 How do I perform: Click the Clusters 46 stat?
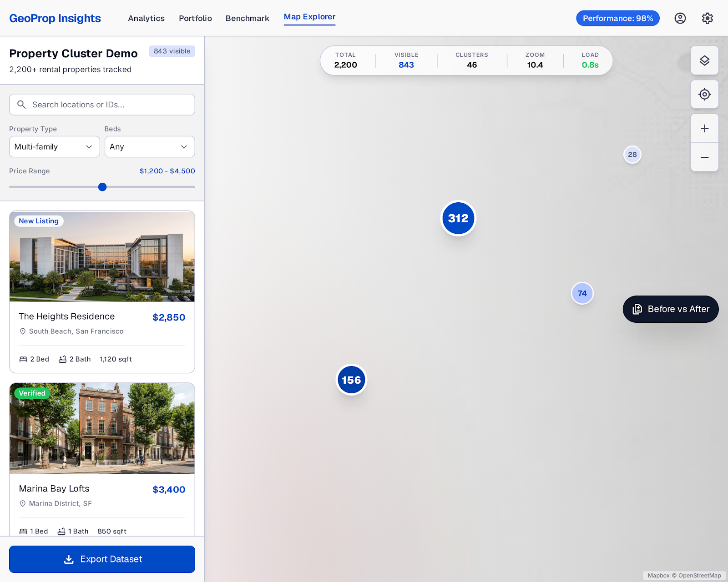click(472, 60)
